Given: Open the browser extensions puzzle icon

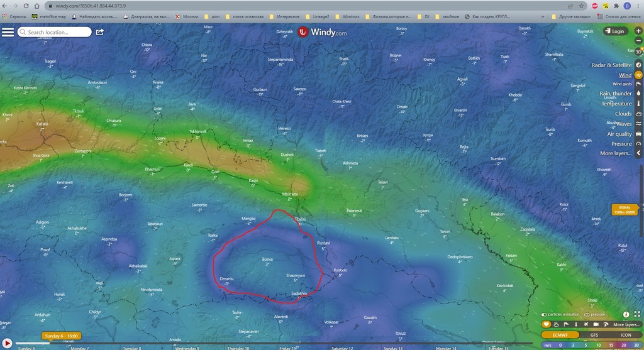Looking at the screenshot, I should coord(616,6).
